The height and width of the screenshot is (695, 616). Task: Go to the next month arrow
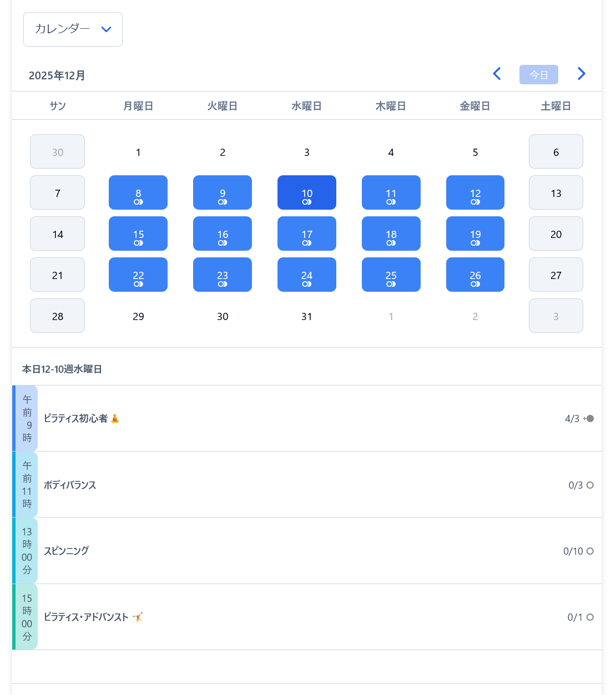tap(581, 74)
